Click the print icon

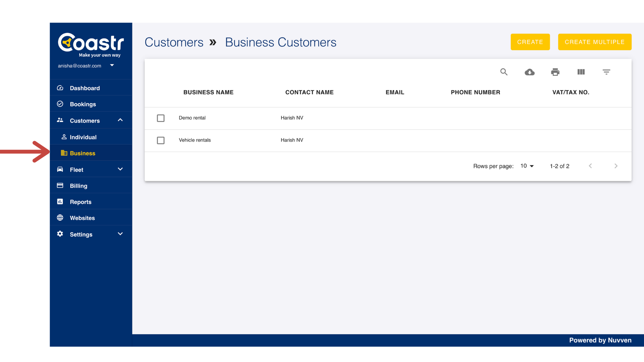[555, 72]
